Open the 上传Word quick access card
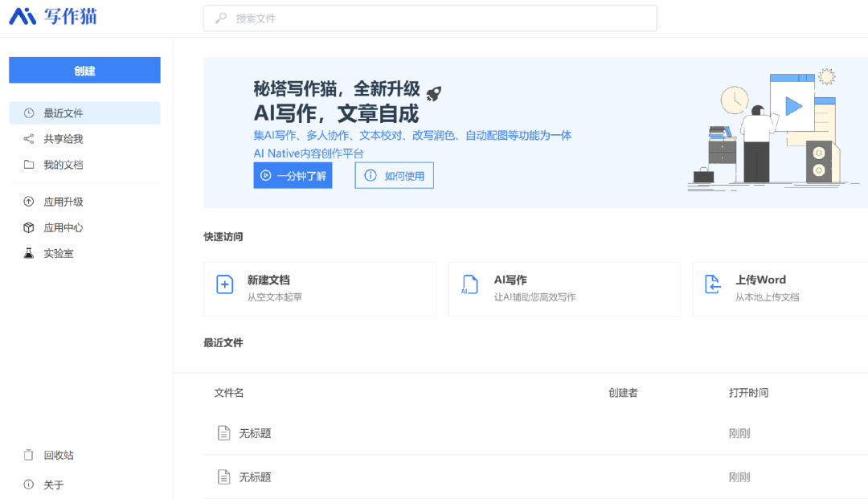Viewport: 868px width, 499px height. (780, 288)
